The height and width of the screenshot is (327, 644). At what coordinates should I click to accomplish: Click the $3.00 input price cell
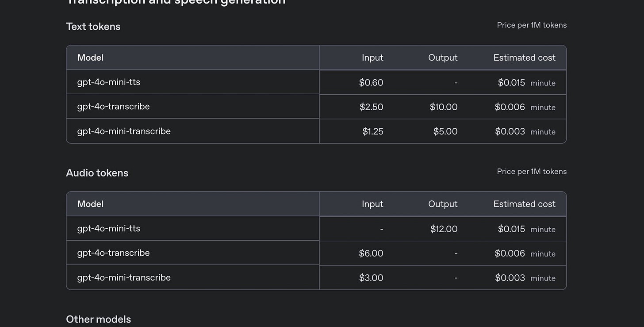pyautogui.click(x=371, y=278)
